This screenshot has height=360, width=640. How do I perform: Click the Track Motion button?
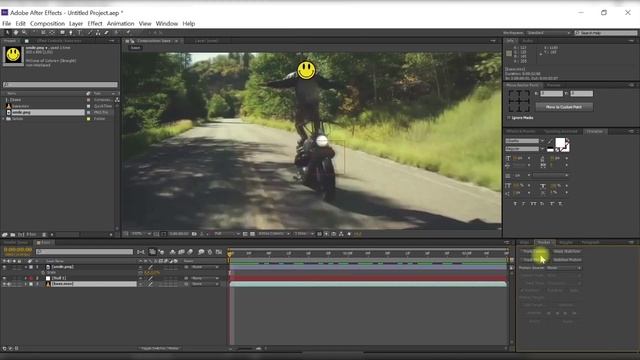[534, 260]
